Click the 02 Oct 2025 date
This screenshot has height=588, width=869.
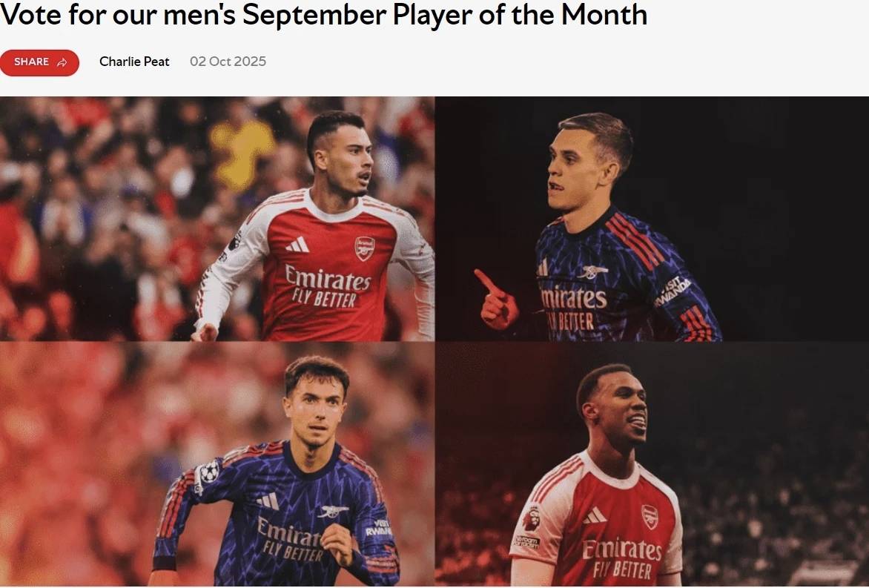(228, 62)
